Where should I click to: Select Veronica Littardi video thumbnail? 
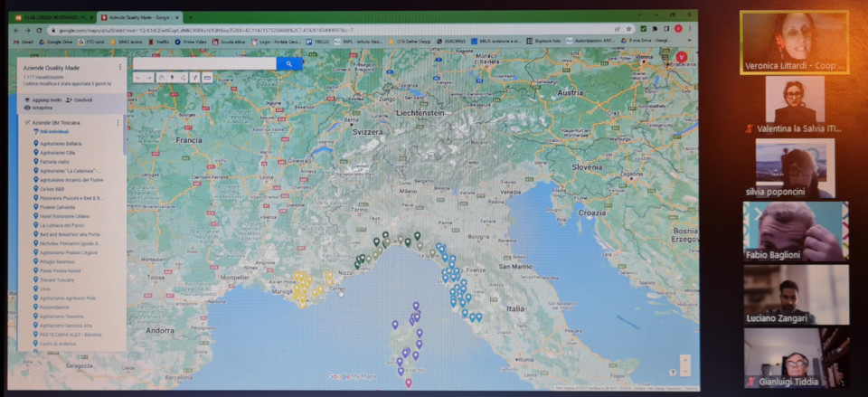[x=795, y=43]
